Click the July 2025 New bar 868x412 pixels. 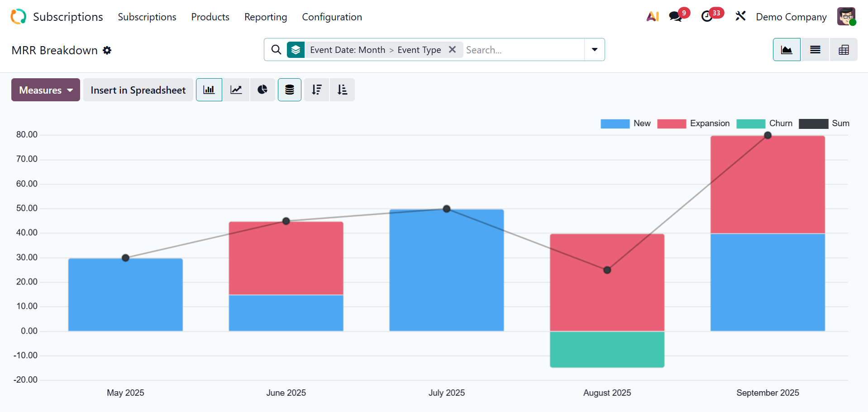tap(447, 270)
